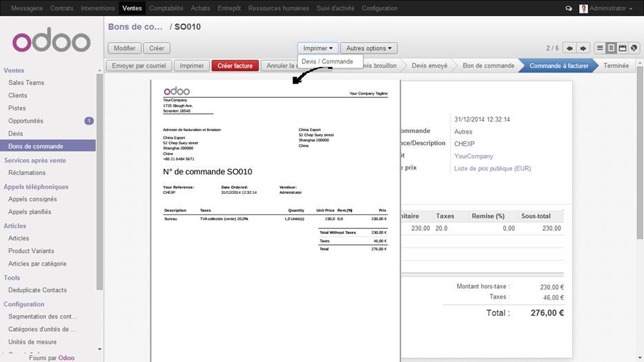The image size is (644, 362).
Task: Sort by Remise (%) column header
Action: point(488,216)
